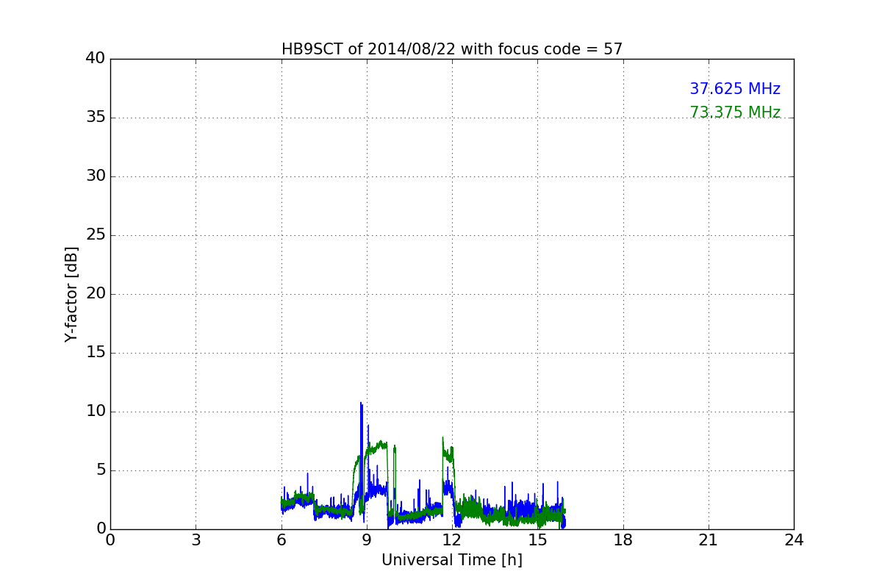The width and height of the screenshot is (882, 588).
Task: Click the y-axis tick label 10
Action: click(x=96, y=412)
